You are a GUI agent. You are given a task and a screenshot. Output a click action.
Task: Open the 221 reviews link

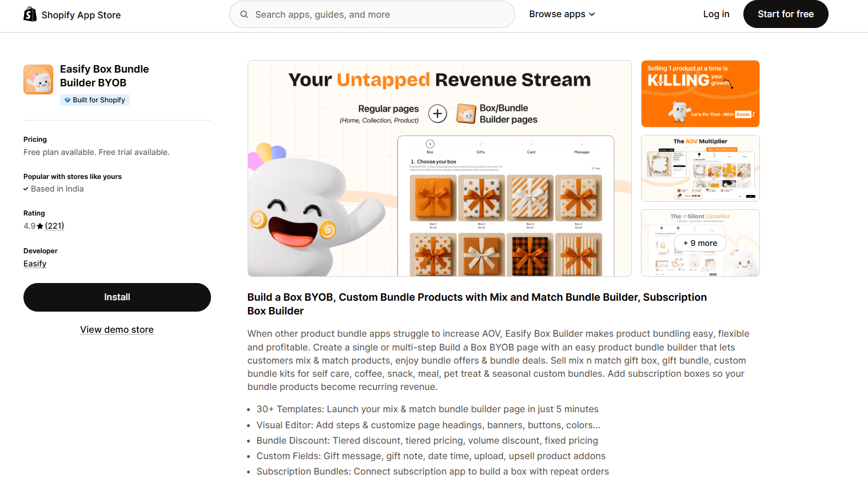[54, 226]
